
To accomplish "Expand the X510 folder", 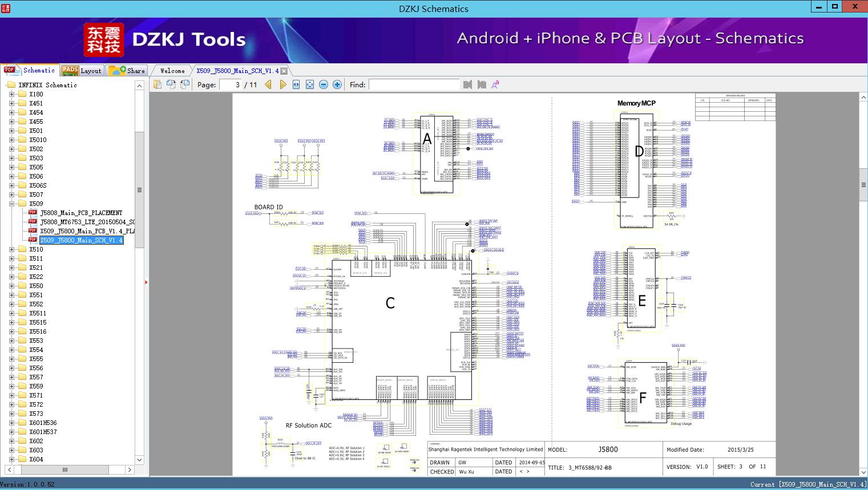I will pyautogui.click(x=12, y=249).
